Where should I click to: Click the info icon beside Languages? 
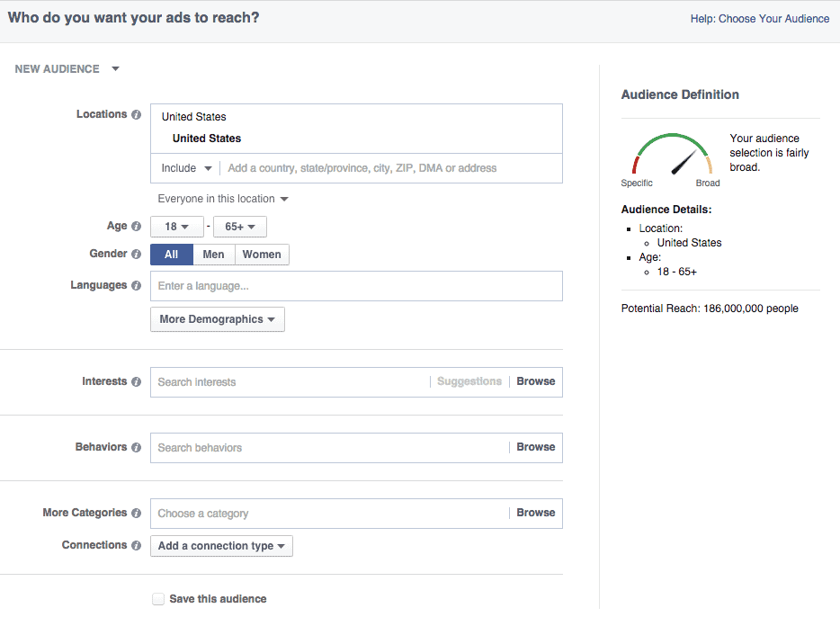tap(136, 285)
